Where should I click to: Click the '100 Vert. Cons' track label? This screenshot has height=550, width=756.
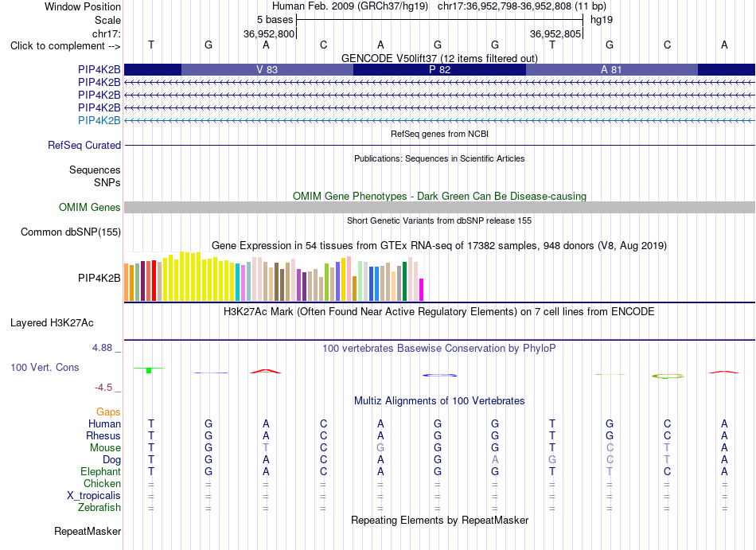coord(45,367)
